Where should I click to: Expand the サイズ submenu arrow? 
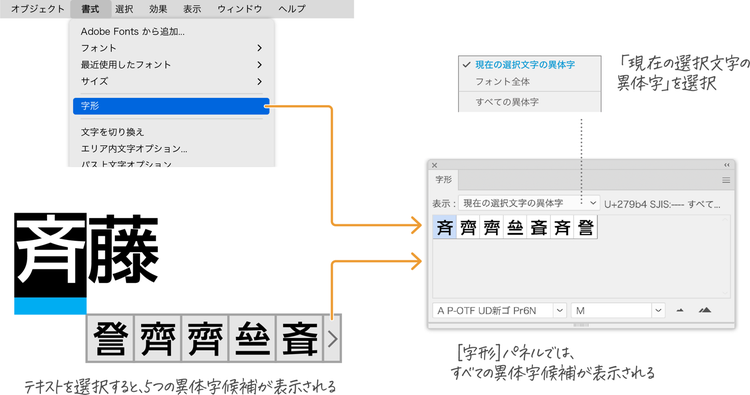[x=259, y=81]
